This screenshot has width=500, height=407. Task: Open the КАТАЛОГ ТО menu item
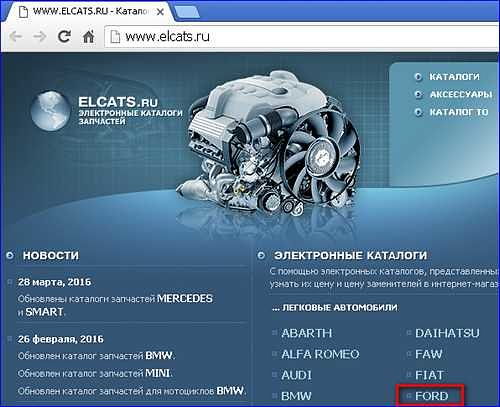[x=459, y=112]
